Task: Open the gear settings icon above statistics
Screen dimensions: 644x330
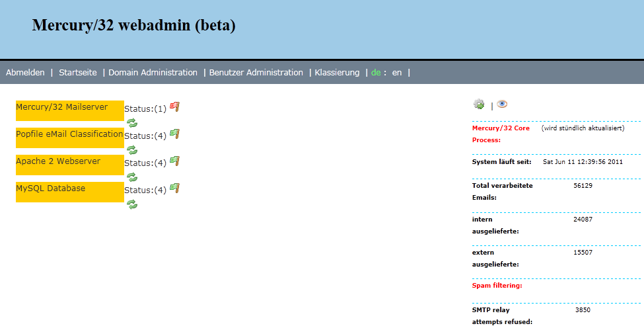Action: pos(479,104)
